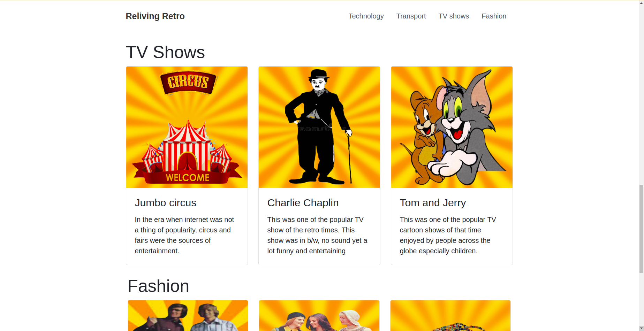Click the scrollbar down arrow

point(641,328)
